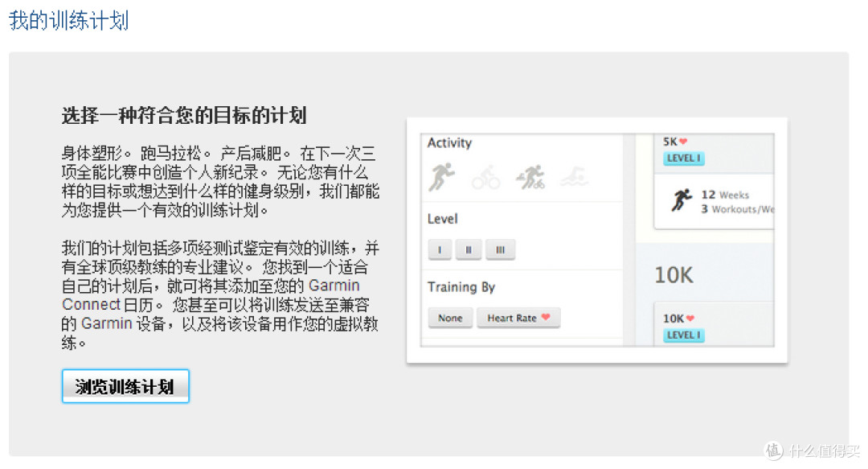Choose Level II button

pyautogui.click(x=469, y=250)
